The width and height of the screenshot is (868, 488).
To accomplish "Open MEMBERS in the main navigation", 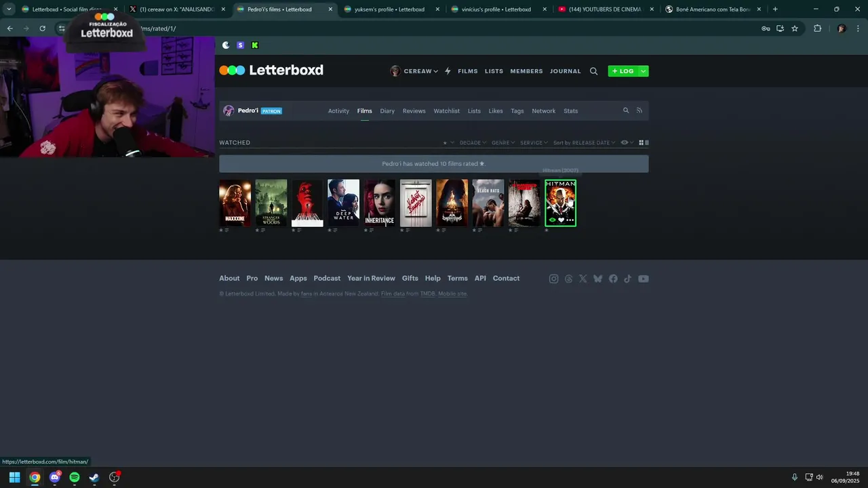I will pyautogui.click(x=526, y=71).
